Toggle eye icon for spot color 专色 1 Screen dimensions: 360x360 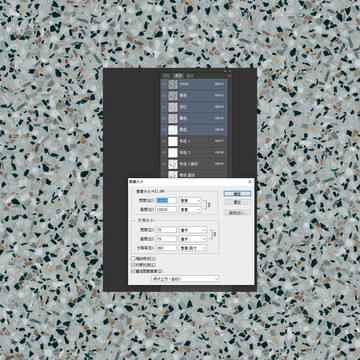click(164, 141)
